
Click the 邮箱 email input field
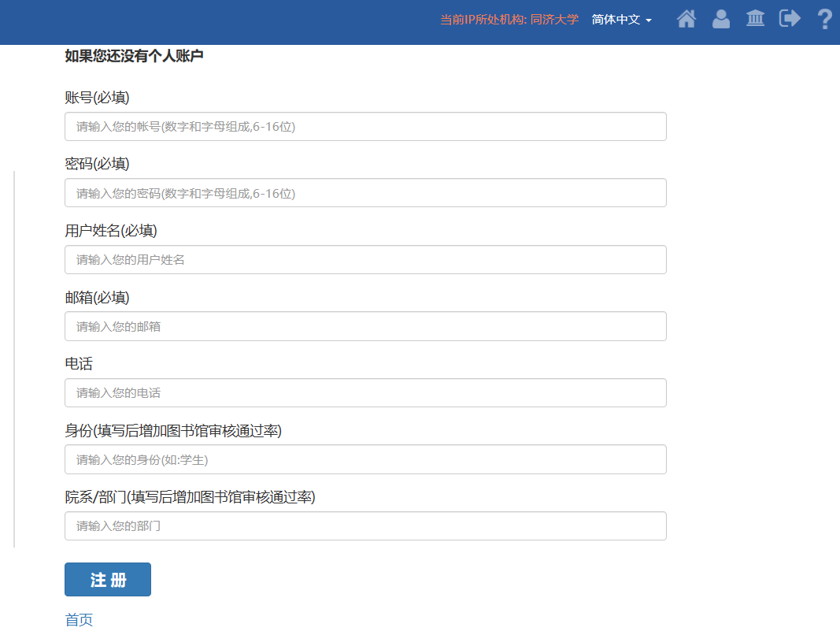coord(365,326)
